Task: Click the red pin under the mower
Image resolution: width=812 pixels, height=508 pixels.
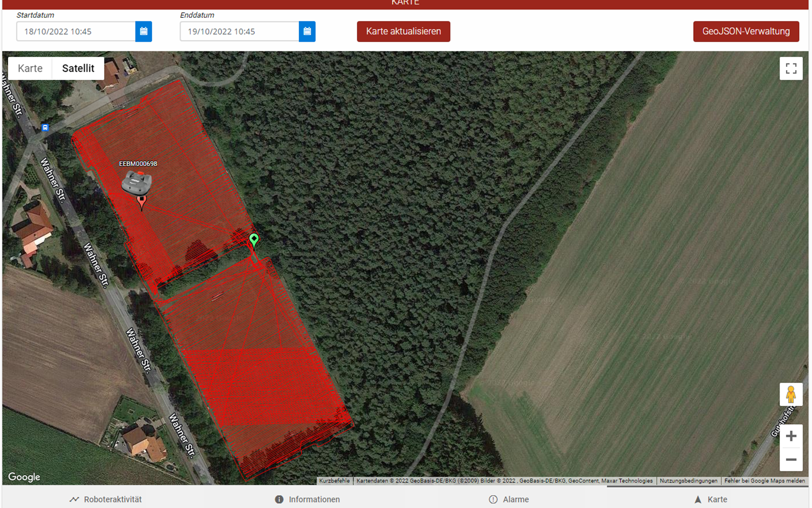Action: click(142, 202)
